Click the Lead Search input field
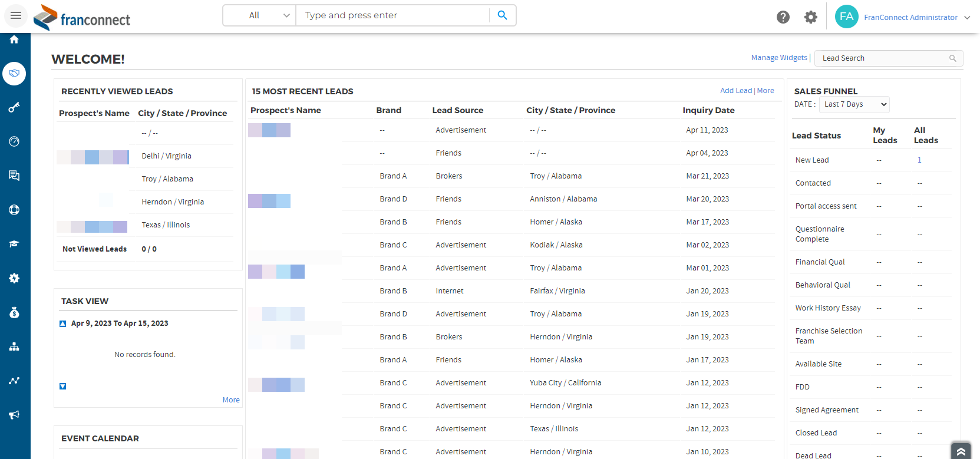Image resolution: width=980 pixels, height=459 pixels. [883, 58]
